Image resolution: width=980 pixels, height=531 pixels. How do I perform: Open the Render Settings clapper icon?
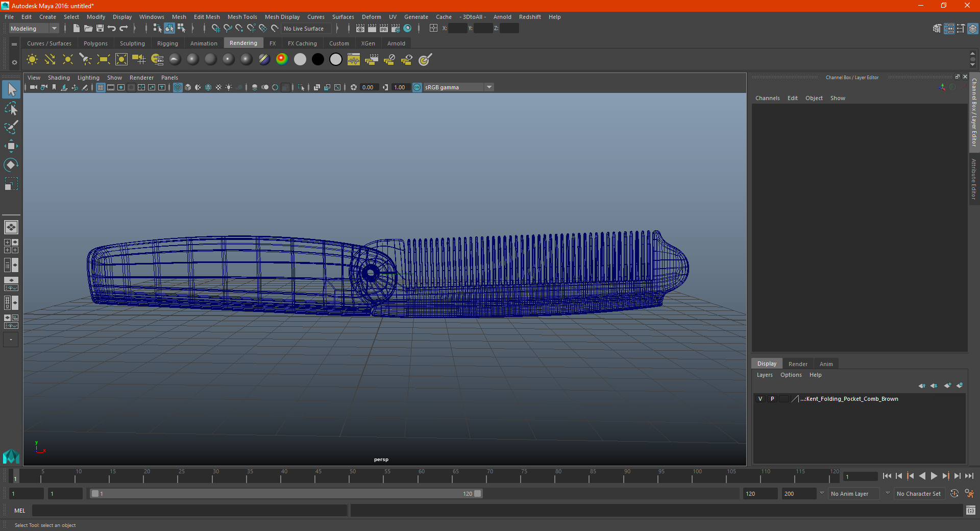coord(395,29)
